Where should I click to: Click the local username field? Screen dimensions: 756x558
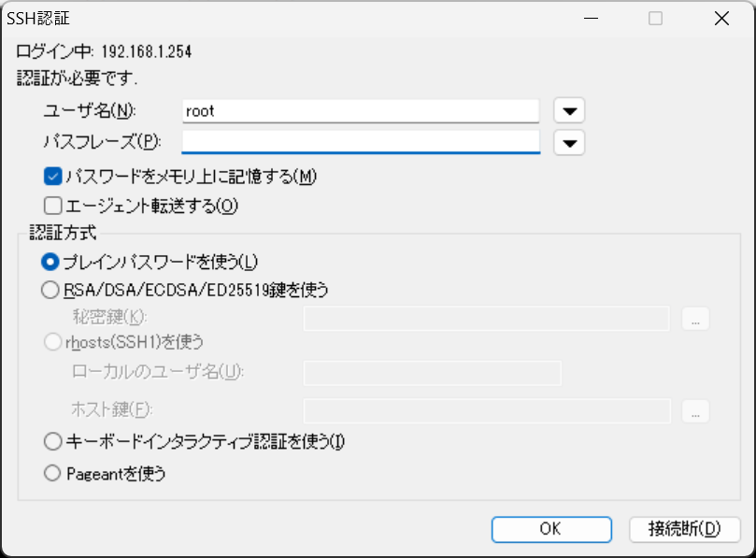pyautogui.click(x=432, y=373)
